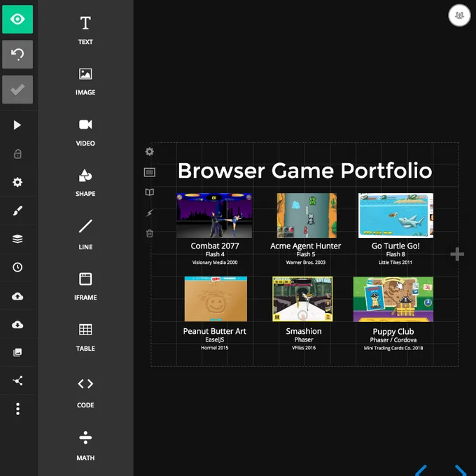Click the undo arrow button
The width and height of the screenshot is (476, 476).
pyautogui.click(x=17, y=55)
